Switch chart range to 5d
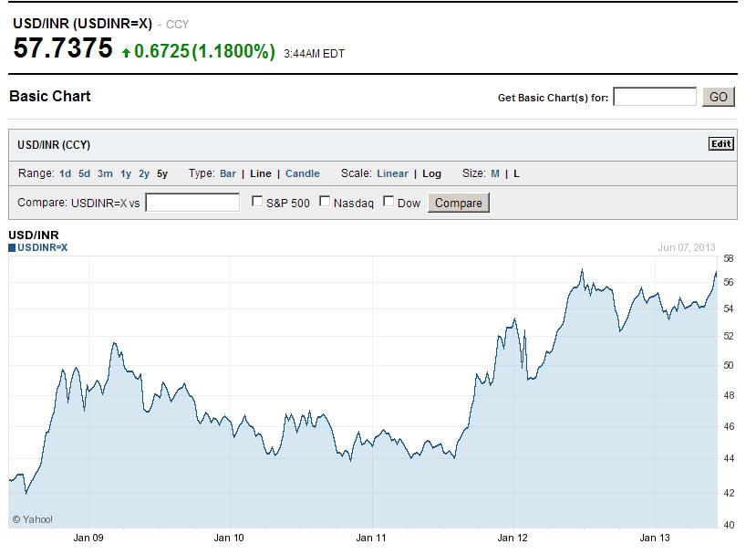The height and width of the screenshot is (554, 756). [x=84, y=173]
